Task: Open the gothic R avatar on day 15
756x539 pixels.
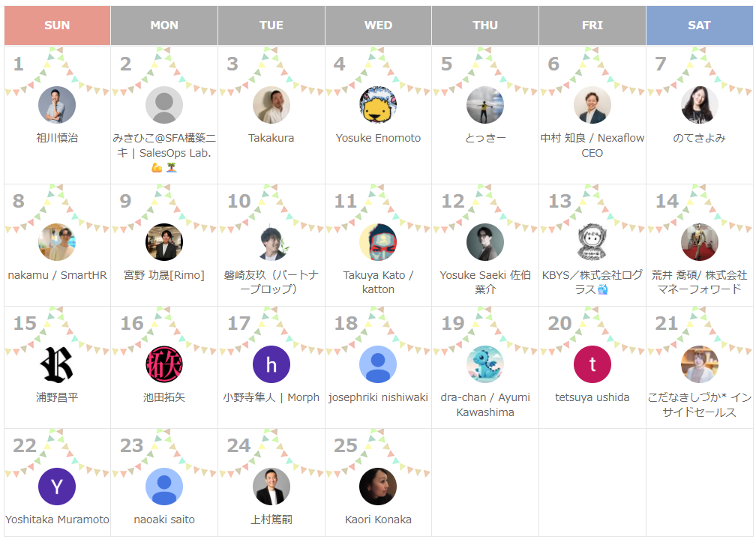Action: 57,364
